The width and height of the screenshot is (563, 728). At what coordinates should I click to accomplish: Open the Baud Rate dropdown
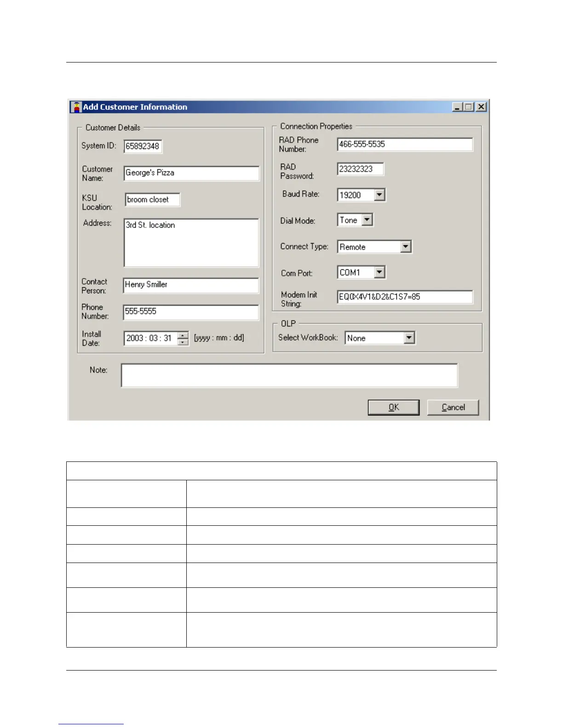[x=379, y=195]
